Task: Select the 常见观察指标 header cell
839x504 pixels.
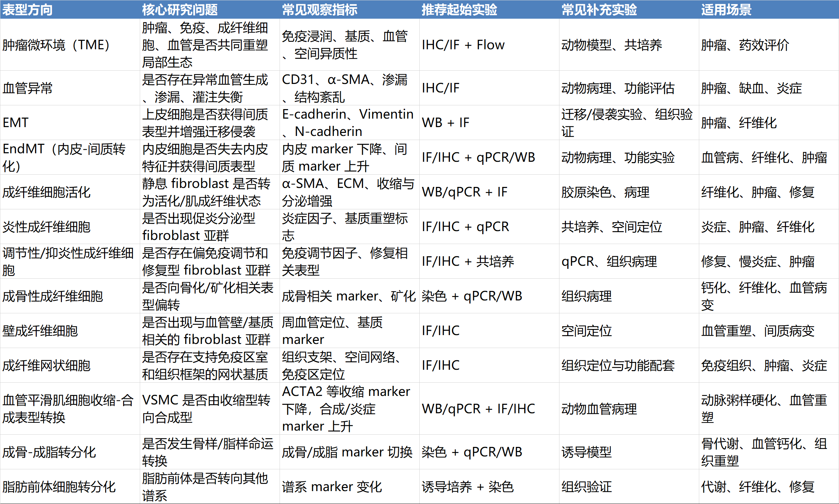Action: pyautogui.click(x=319, y=10)
